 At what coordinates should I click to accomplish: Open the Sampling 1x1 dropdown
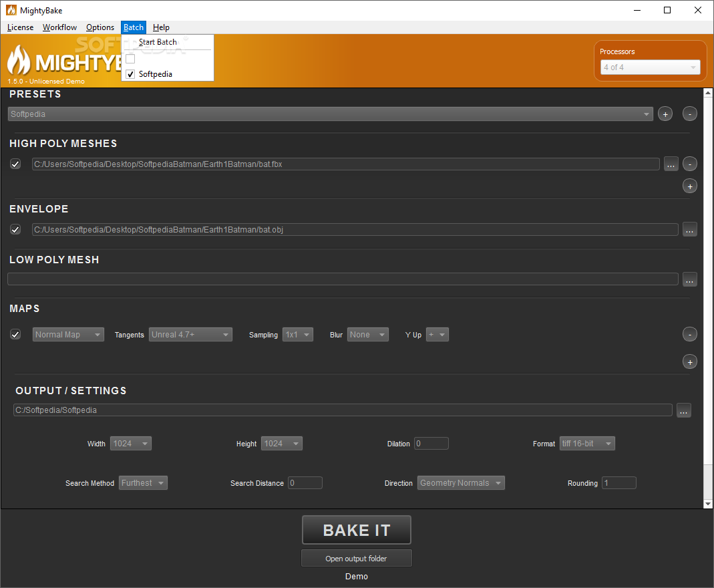(298, 335)
